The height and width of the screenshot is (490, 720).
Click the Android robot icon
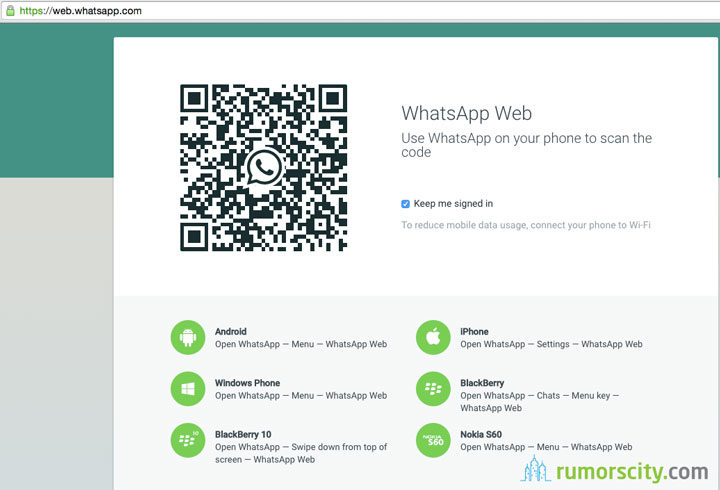pyautogui.click(x=188, y=338)
